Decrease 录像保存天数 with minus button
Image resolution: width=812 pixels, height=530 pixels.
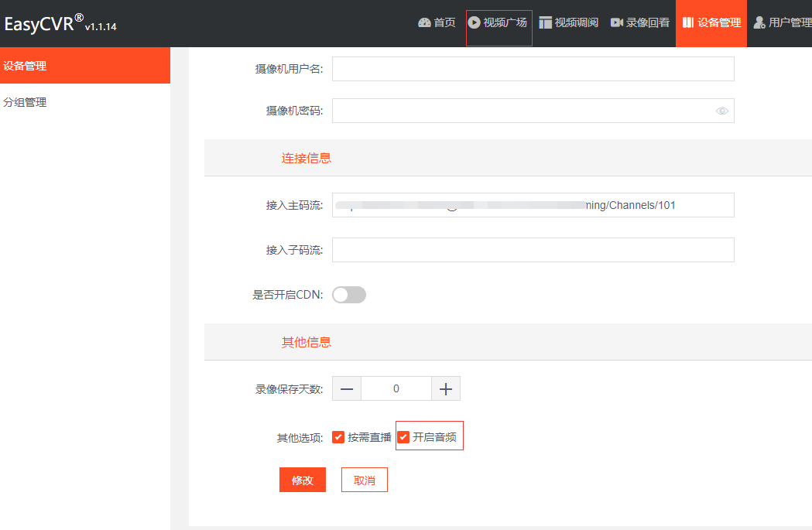coord(347,389)
